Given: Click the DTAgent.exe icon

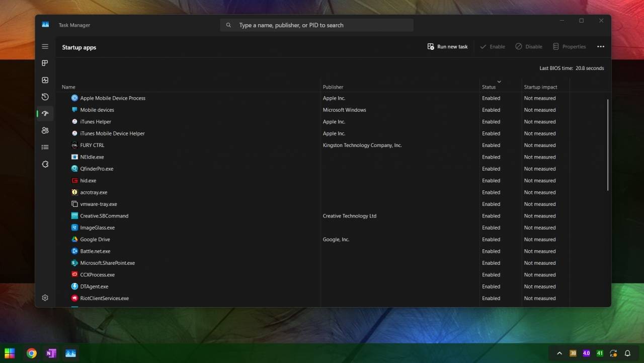Looking at the screenshot, I should (74, 286).
